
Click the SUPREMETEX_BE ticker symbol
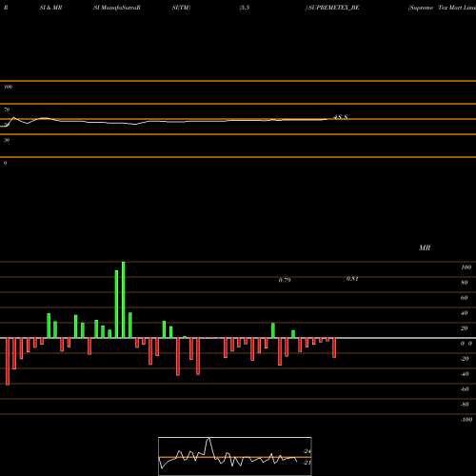point(333,8)
